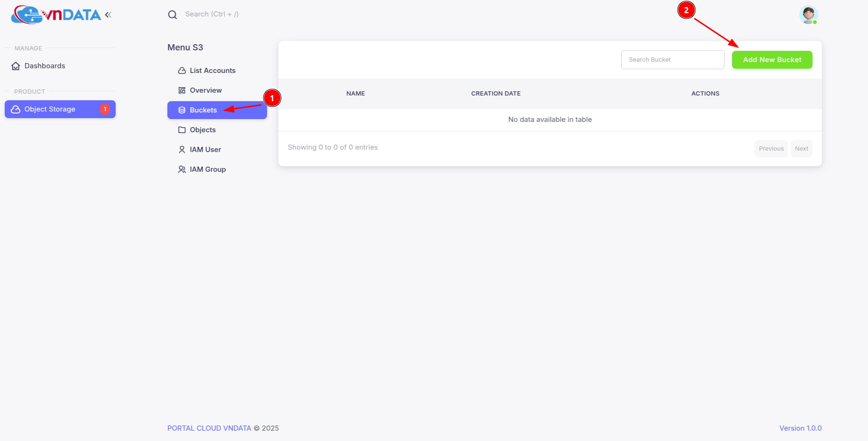Open the PORTAL CLOUD VNDATA footer link
Viewport: 868px width, 441px height.
point(209,428)
